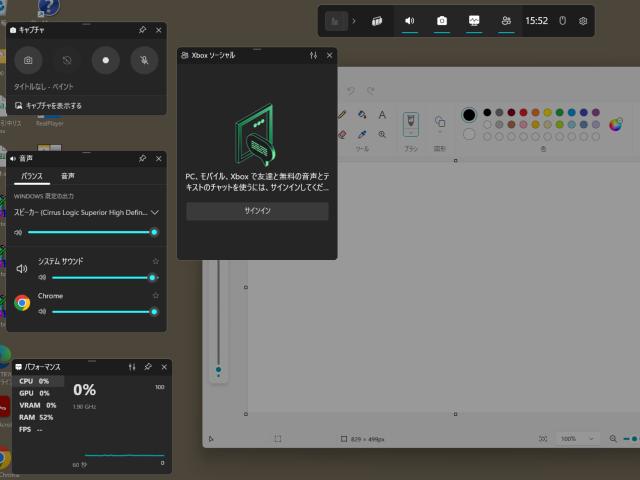Pin the Performance (パフォーマンス) widget

pyautogui.click(x=148, y=367)
